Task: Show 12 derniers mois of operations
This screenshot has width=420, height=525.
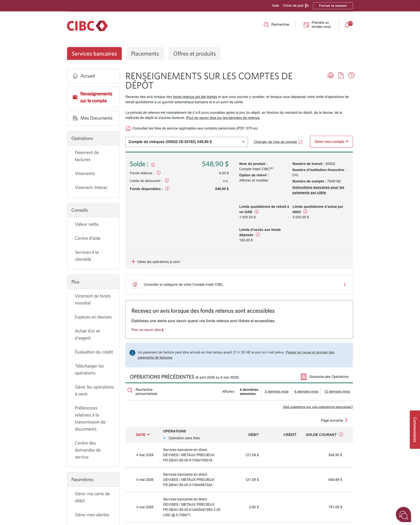Action: click(x=337, y=392)
